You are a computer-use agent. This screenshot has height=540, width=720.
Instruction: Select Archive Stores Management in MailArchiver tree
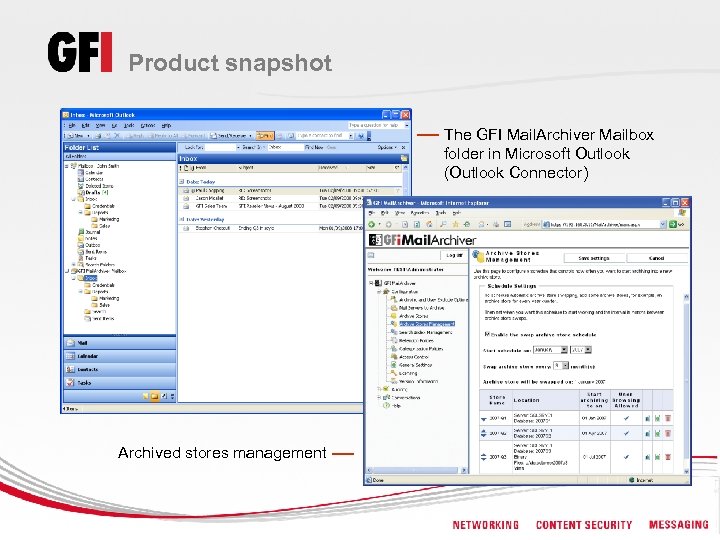point(427,324)
